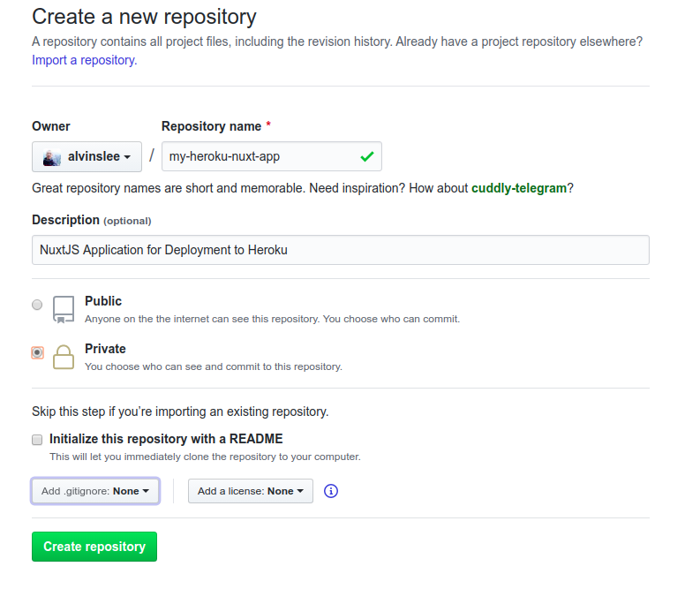Expand the Add .gitignore dropdown
Image resolution: width=700 pixels, height=589 pixels.
pos(95,491)
